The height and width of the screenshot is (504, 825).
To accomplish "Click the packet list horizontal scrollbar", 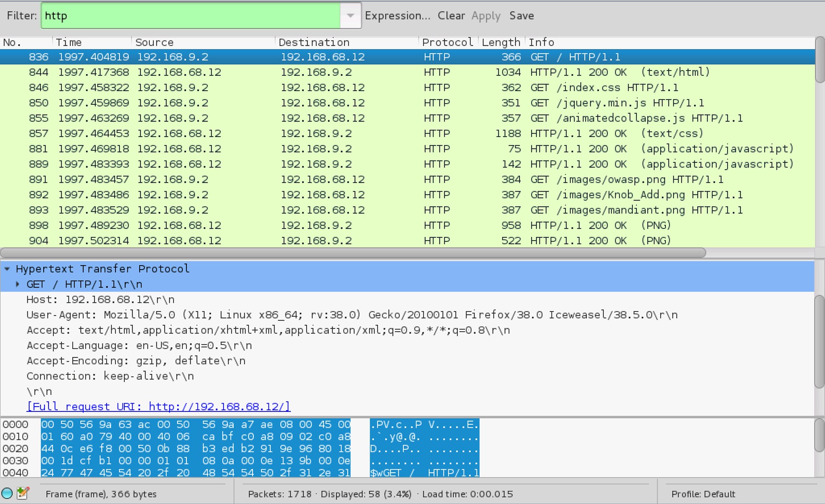I will [x=353, y=253].
